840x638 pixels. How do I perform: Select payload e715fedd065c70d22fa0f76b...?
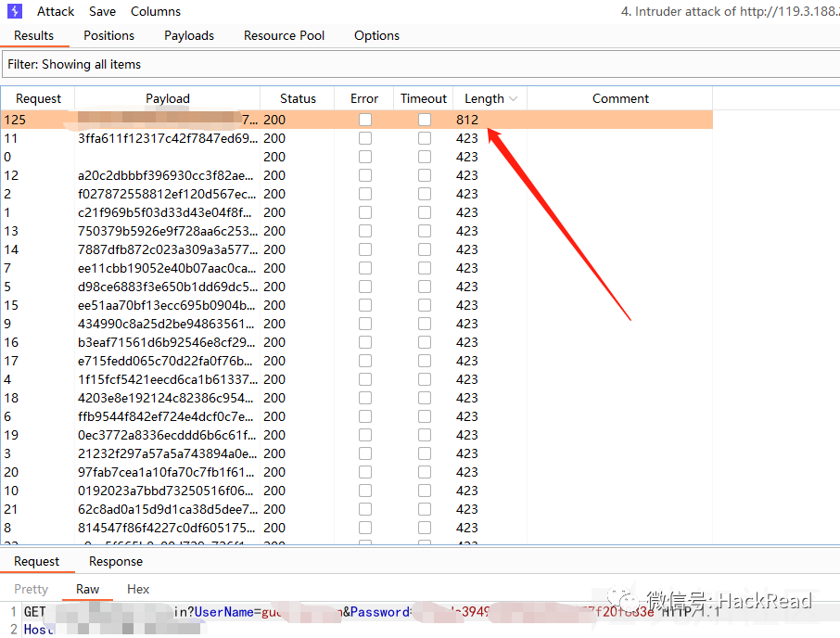click(x=167, y=361)
